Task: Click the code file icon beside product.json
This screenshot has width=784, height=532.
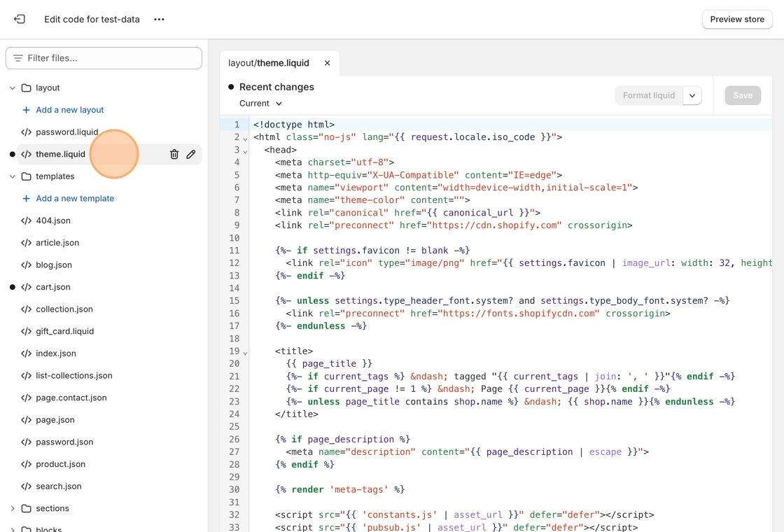Action: click(26, 464)
